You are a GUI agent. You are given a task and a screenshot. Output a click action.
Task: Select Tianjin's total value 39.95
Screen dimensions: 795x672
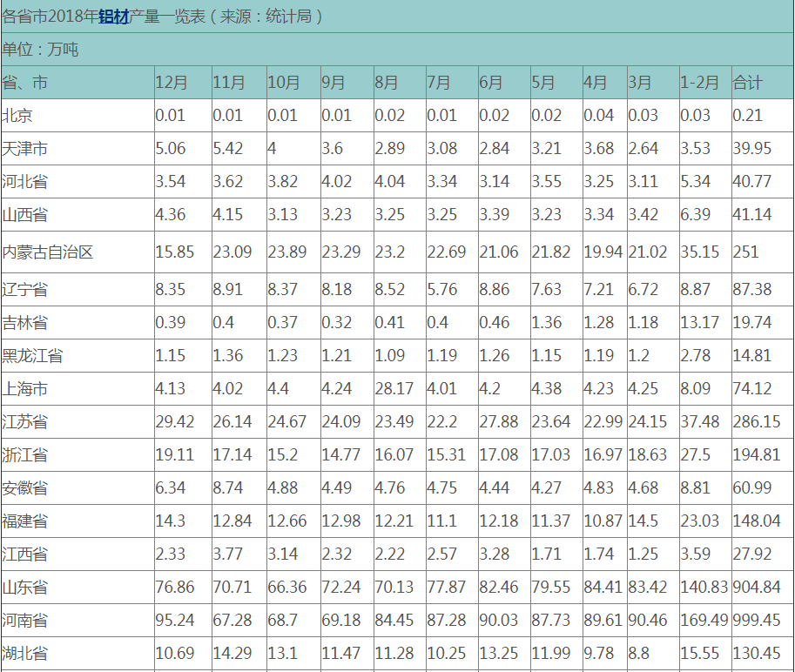coord(752,149)
